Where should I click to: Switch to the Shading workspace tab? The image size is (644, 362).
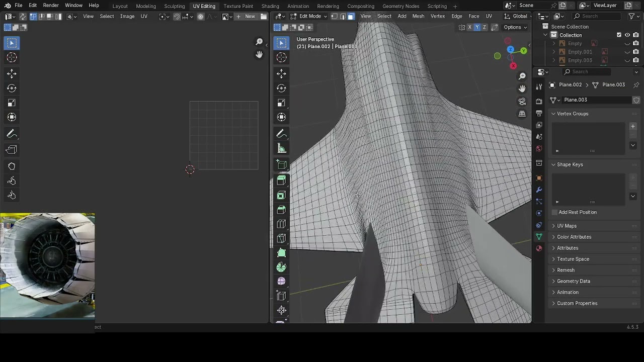[x=270, y=6]
